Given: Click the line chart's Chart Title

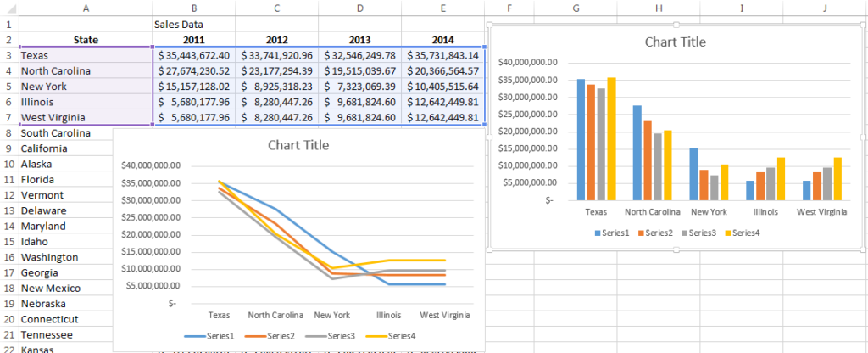Looking at the screenshot, I should (298, 145).
